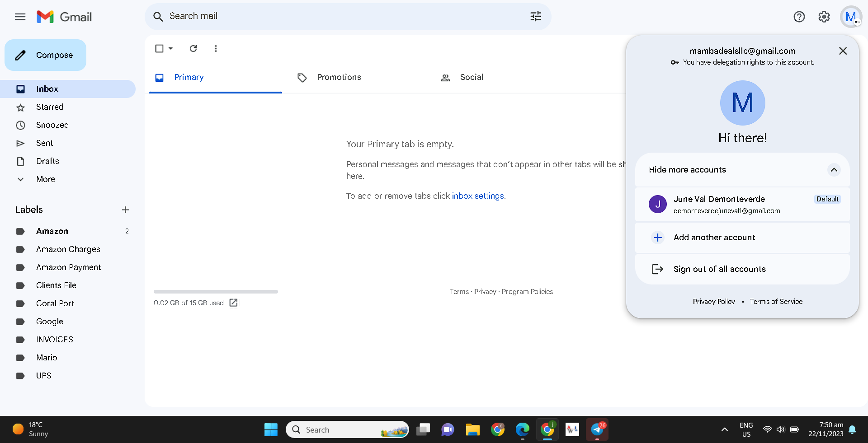868x443 pixels.
Task: Open the Amazon label
Action: click(x=68, y=231)
